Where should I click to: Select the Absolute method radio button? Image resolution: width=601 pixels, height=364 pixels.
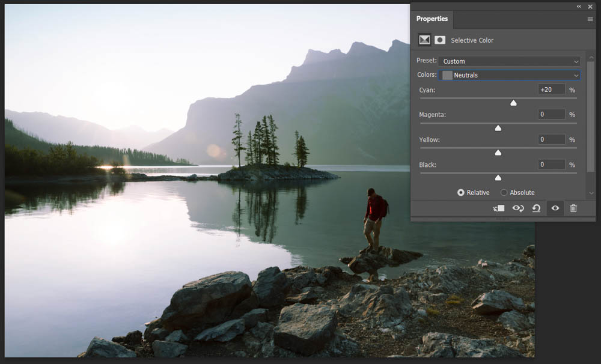coord(504,192)
